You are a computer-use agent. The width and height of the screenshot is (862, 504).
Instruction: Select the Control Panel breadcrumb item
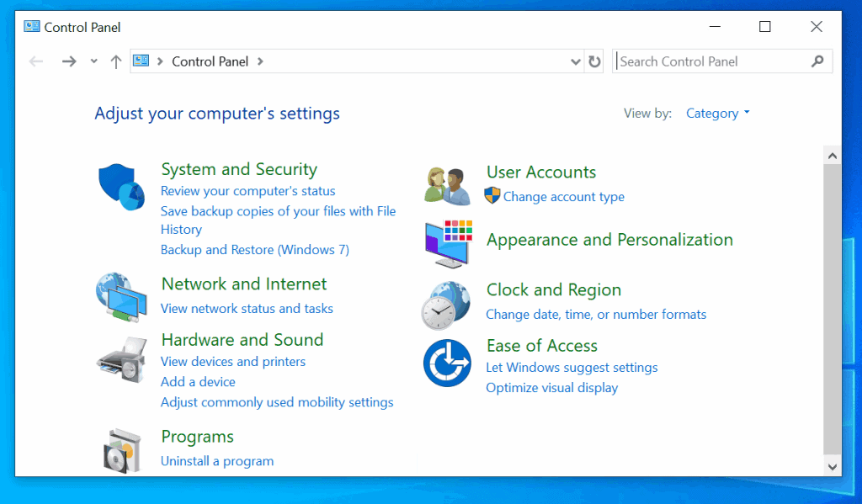210,61
